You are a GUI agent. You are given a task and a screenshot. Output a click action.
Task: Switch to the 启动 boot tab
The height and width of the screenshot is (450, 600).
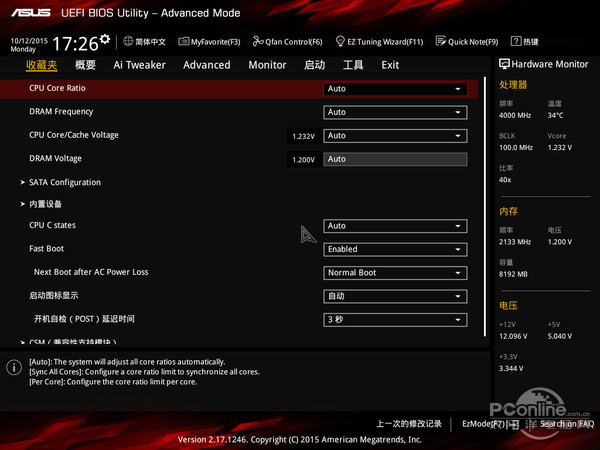[x=314, y=65]
